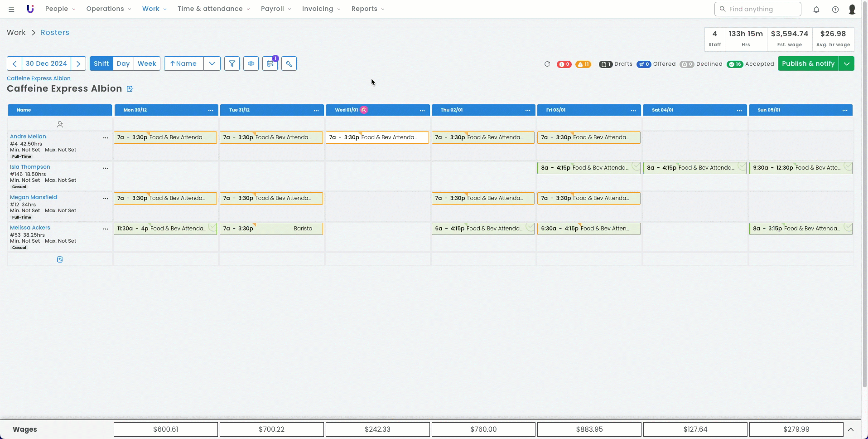868x439 pixels.
Task: Collapse the Wages footer panel
Action: (x=851, y=429)
